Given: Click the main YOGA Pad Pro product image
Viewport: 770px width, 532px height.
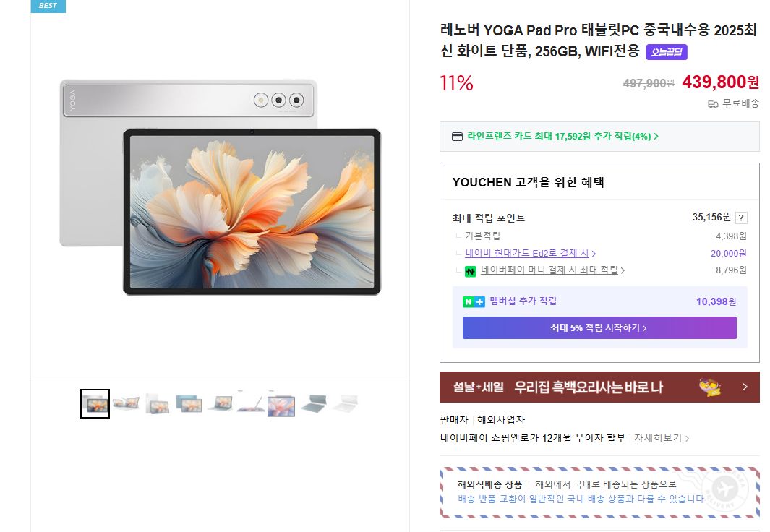Looking at the screenshot, I should [x=220, y=187].
